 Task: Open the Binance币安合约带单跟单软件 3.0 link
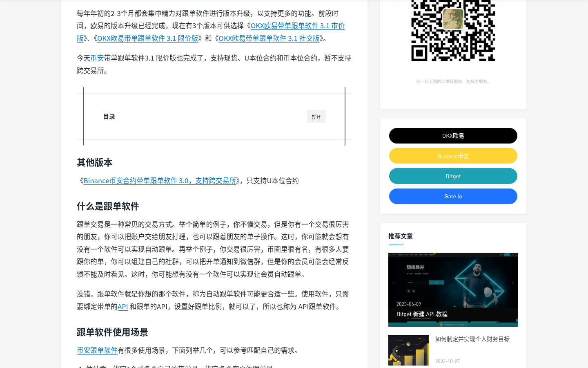click(160, 181)
